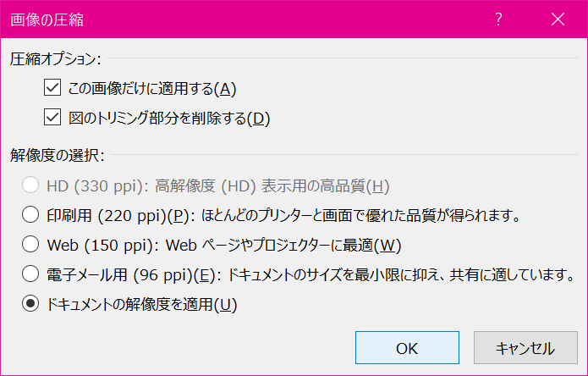The width and height of the screenshot is (588, 376).
Task: Click the 圧縮オプション section heading
Action: (x=56, y=59)
